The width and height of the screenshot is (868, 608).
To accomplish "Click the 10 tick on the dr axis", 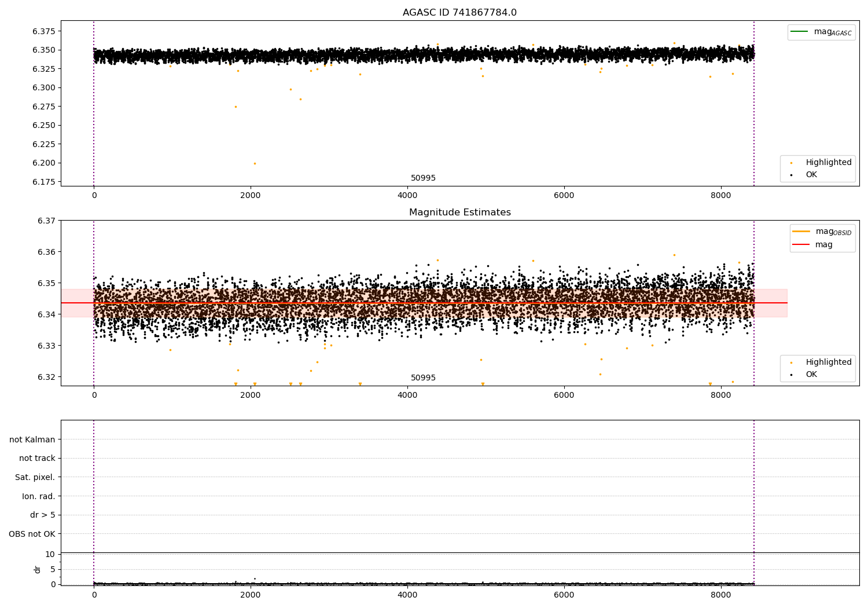I will [50, 554].
